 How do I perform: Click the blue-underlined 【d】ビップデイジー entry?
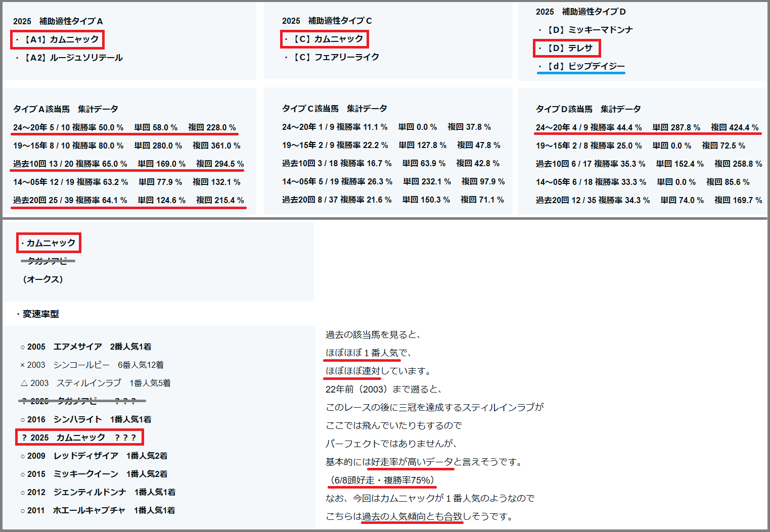point(581,66)
